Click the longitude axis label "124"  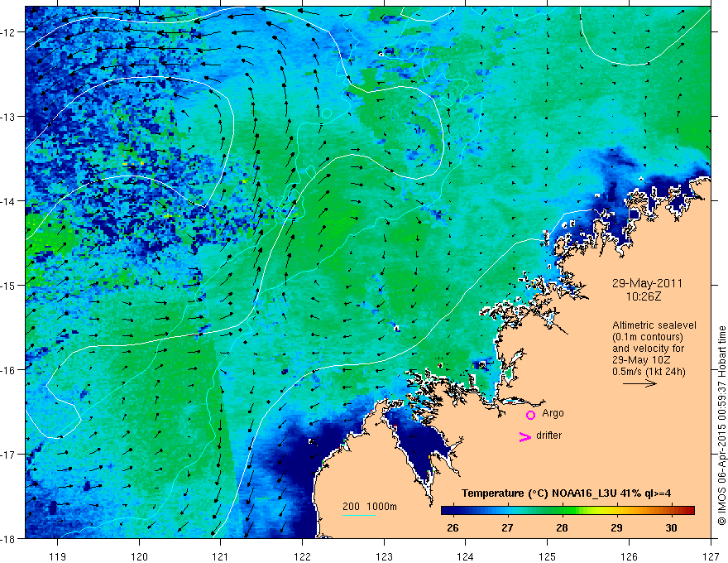466,556
